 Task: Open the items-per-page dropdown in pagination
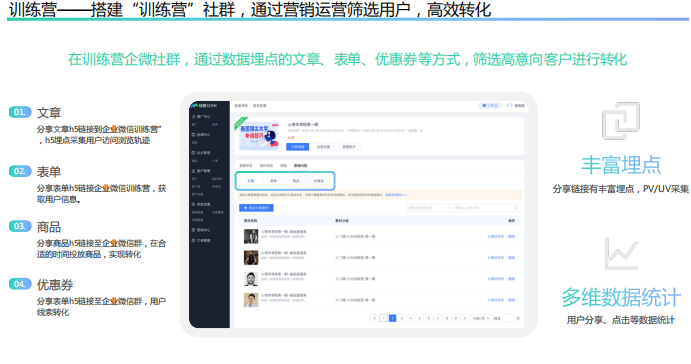pyautogui.click(x=481, y=318)
